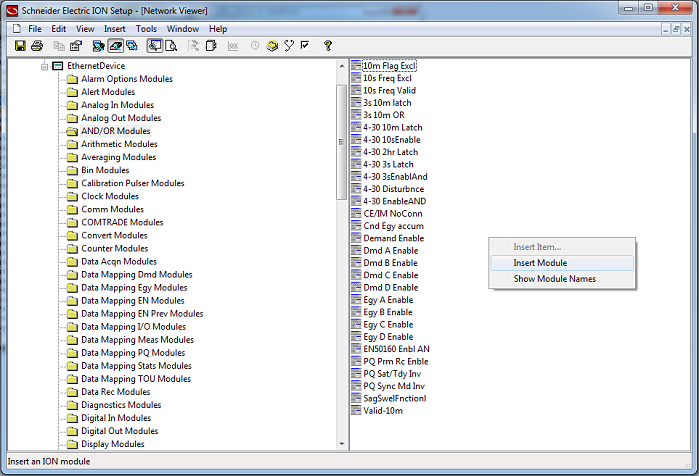Click the third network group toolbar icon
Viewport: 699px width, 476px height.
click(x=132, y=45)
